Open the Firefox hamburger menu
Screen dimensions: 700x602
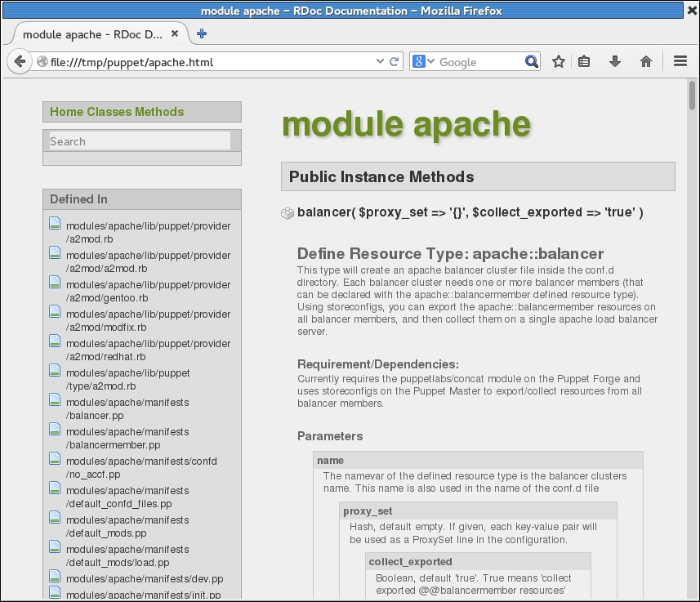[x=680, y=61]
